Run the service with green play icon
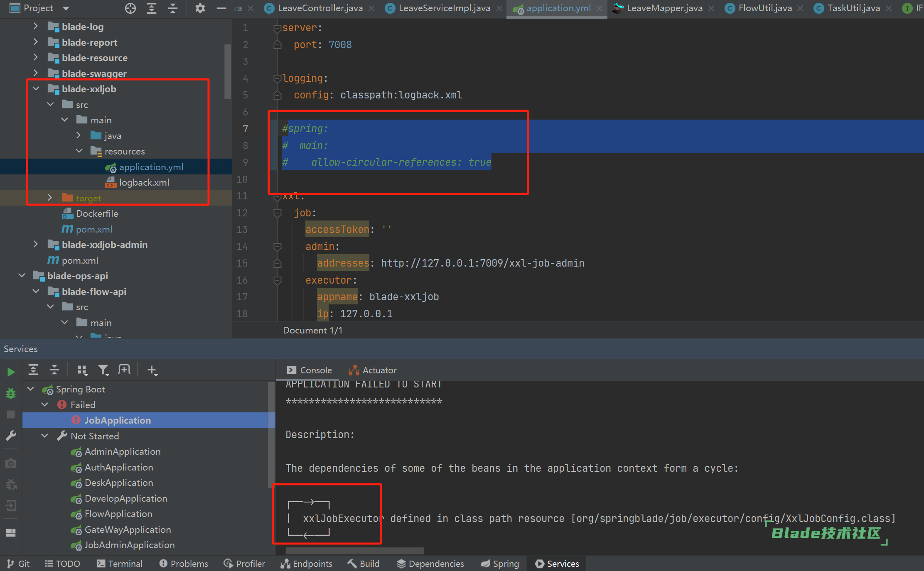The height and width of the screenshot is (571, 924). (11, 372)
